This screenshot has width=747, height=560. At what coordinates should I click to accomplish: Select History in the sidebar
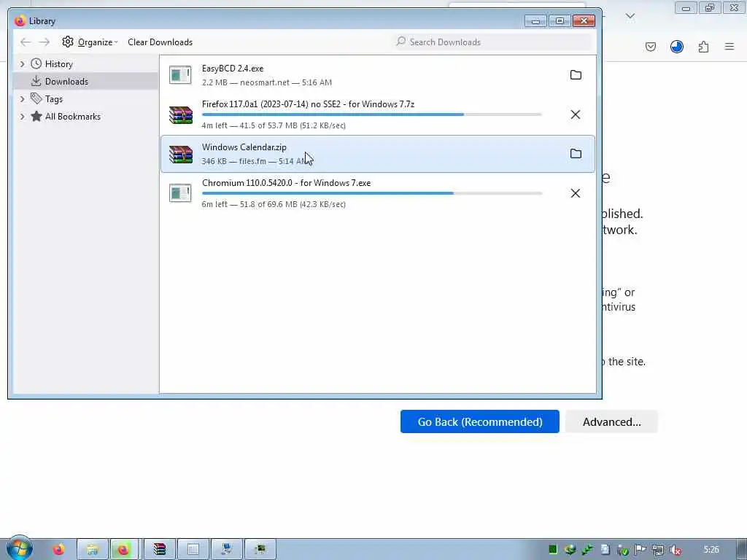point(58,64)
